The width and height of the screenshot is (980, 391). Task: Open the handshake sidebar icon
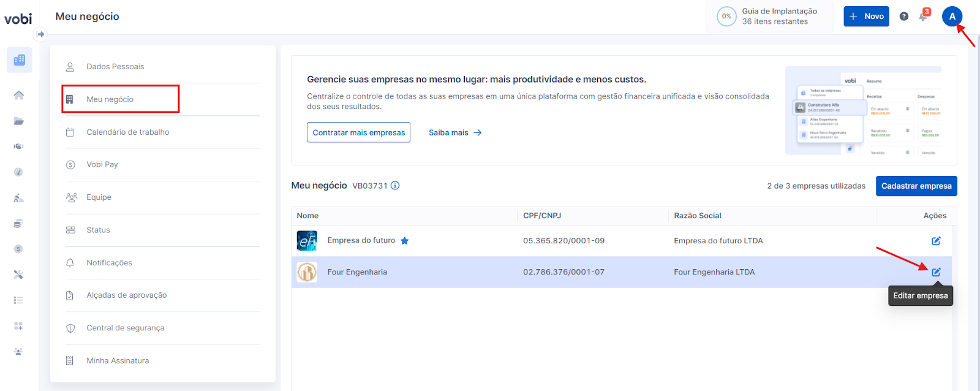tap(19, 146)
